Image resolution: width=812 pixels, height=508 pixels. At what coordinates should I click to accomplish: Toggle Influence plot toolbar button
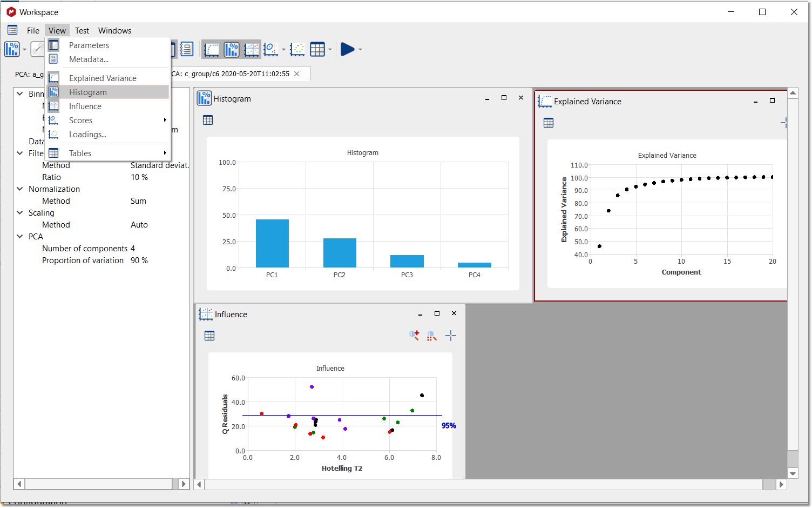pyautogui.click(x=252, y=49)
